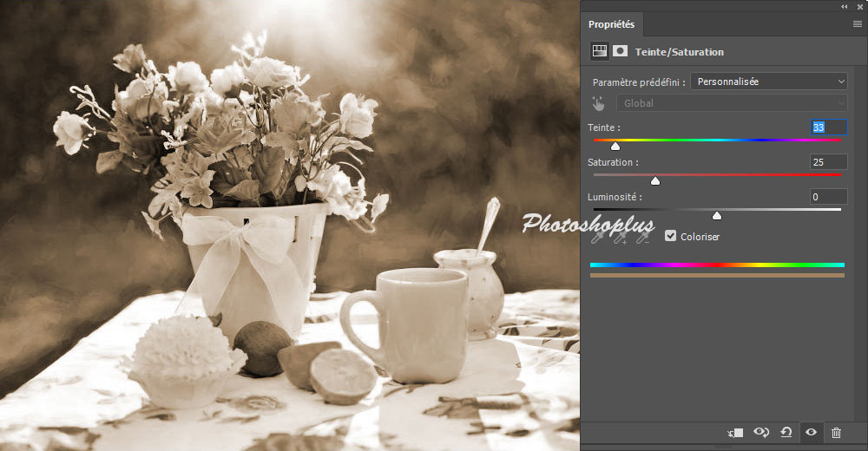Collapse the panel with double-arrow icon
868x451 pixels.
(845, 6)
